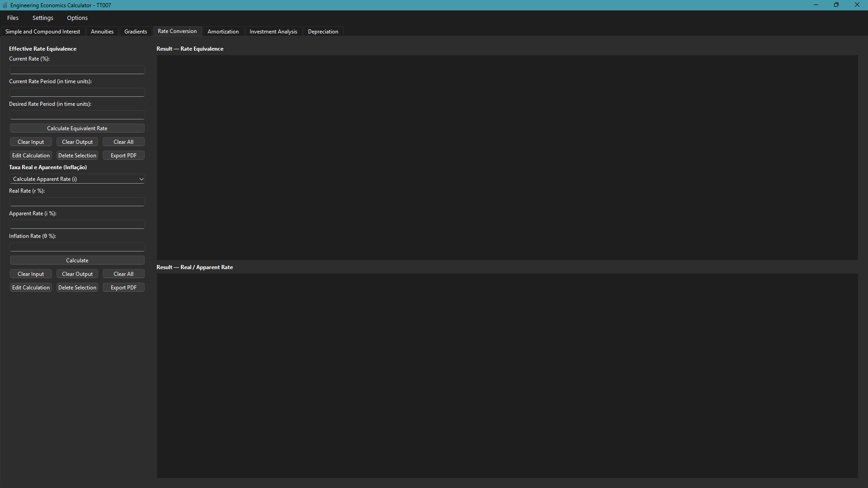Image resolution: width=868 pixels, height=488 pixels.
Task: Switch to the Gradients tab
Action: pos(136,32)
